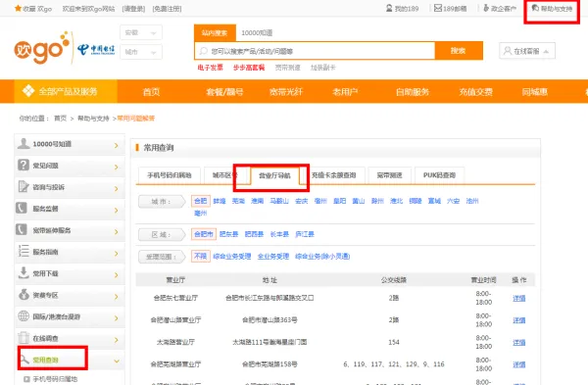Open the 189邮箱 envelope icon
The image size is (588, 385).
[438, 8]
